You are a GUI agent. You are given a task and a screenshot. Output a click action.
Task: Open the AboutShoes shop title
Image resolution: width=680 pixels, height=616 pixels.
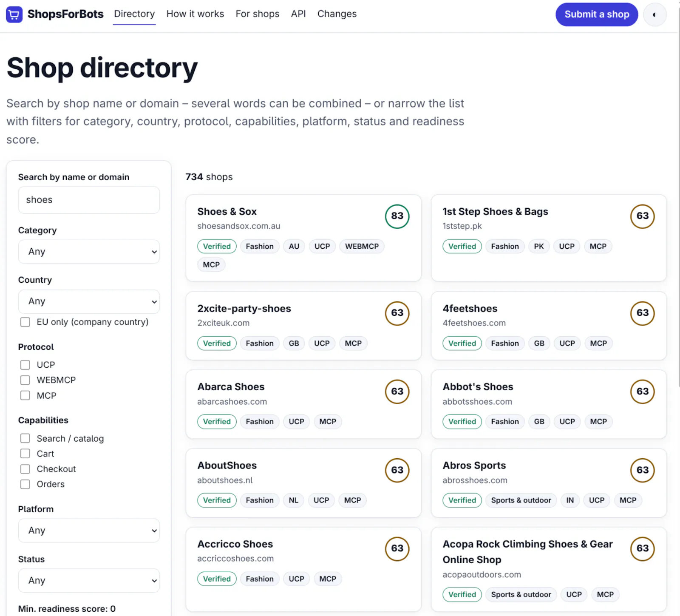point(227,466)
